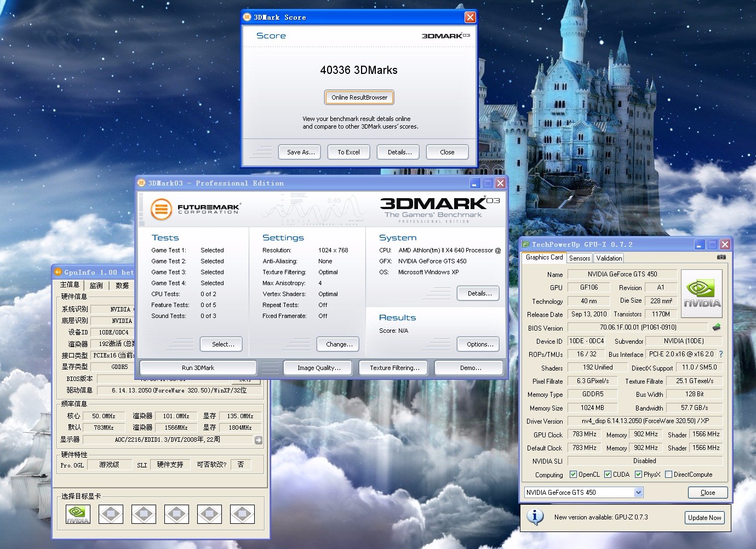
Task: Click the BIOS Version value field
Action: (638, 327)
